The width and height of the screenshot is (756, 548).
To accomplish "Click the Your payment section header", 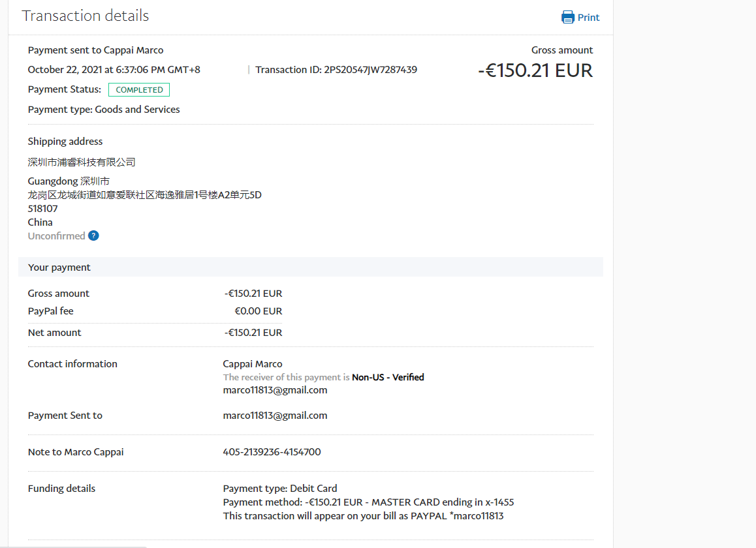I will click(59, 267).
